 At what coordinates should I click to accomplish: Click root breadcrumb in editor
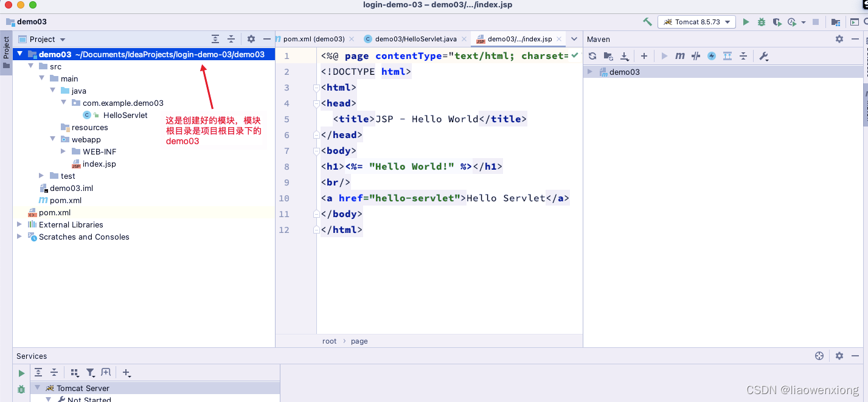click(x=329, y=341)
